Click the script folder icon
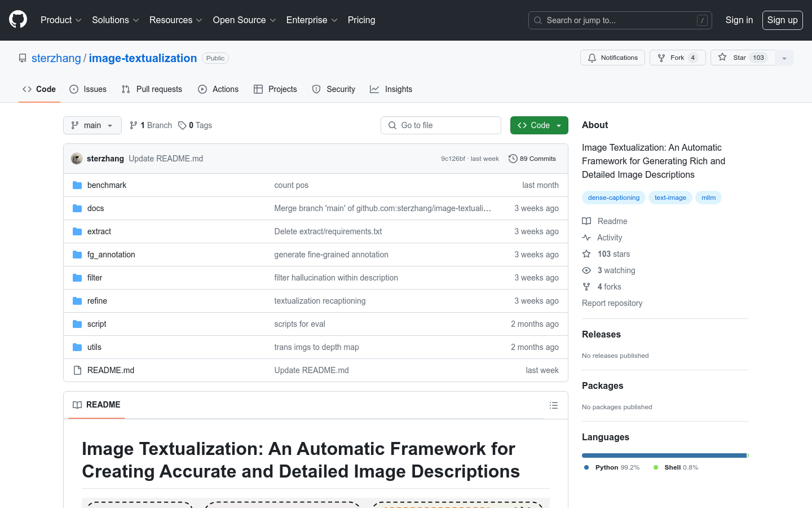 pos(77,324)
